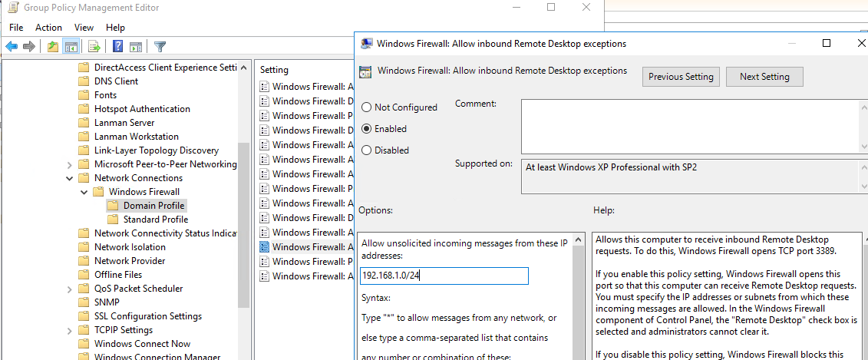Select the Not Configured radio button
This screenshot has width=868, height=360.
coord(366,107)
